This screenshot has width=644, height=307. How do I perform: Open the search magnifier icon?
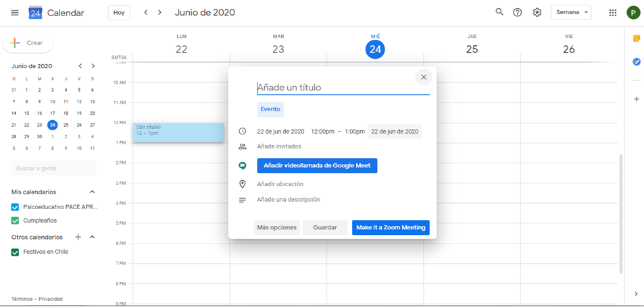[x=499, y=12]
